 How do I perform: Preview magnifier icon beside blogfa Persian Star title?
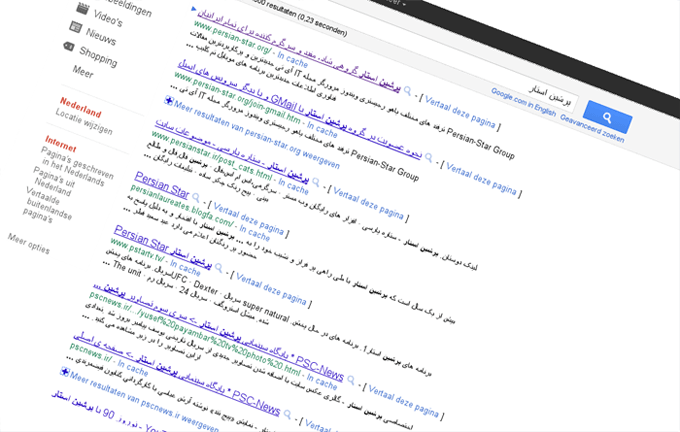(x=196, y=198)
